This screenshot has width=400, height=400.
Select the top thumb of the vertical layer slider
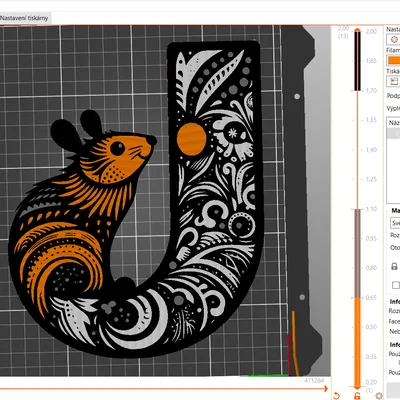[x=357, y=31]
